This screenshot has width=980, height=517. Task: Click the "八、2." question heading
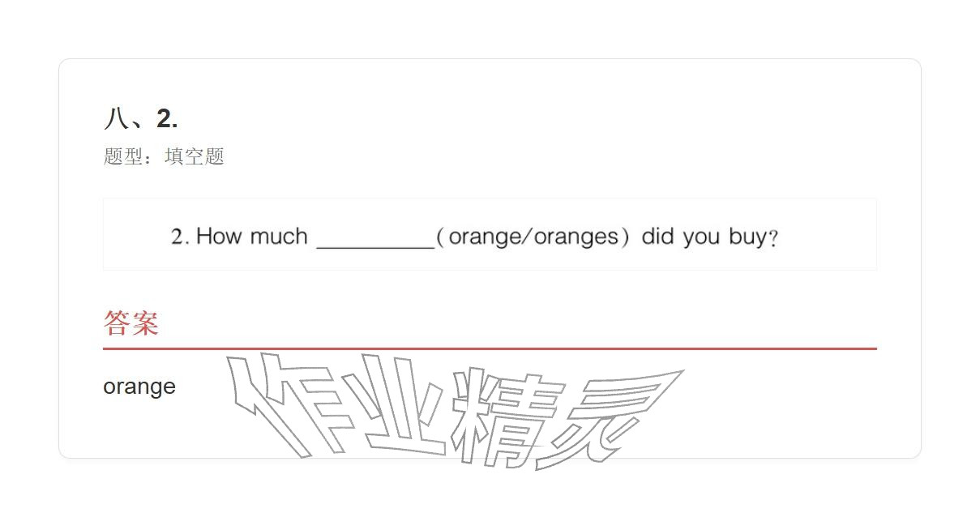click(141, 118)
